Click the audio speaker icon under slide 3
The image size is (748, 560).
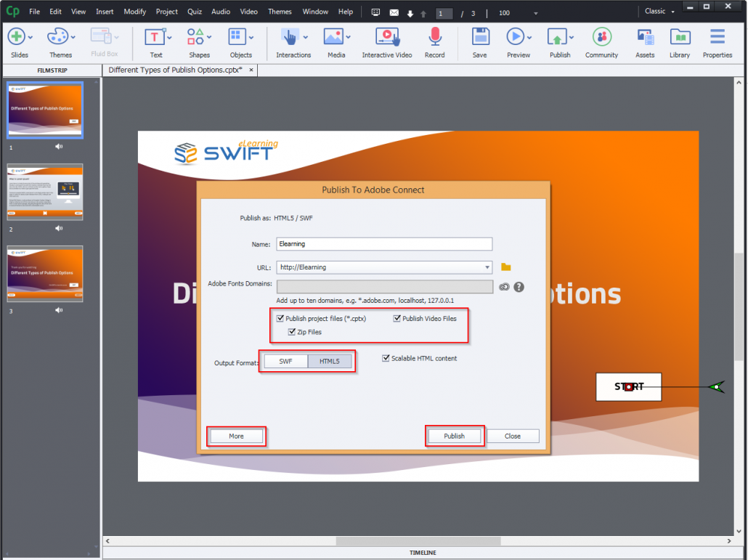[x=59, y=310]
